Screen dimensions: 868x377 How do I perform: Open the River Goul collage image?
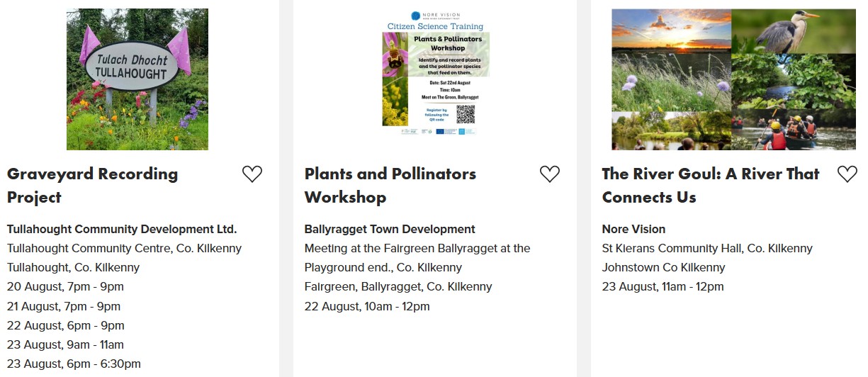(733, 79)
